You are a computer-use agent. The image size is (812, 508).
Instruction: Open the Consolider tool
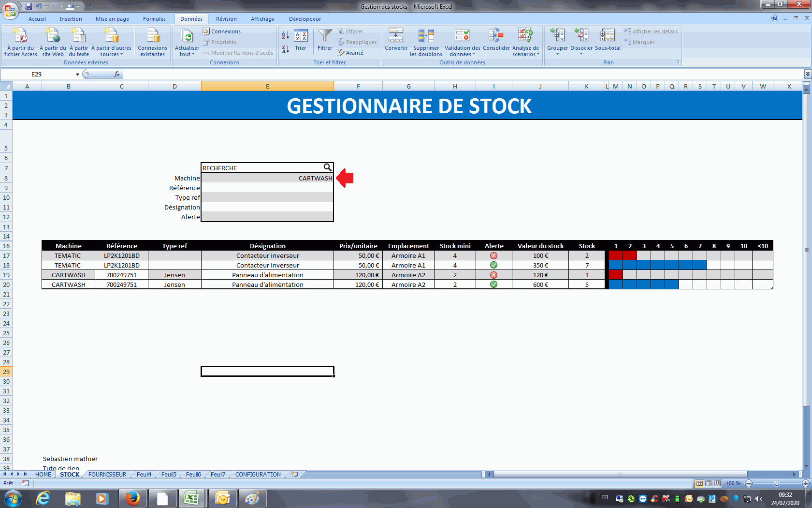(496, 40)
